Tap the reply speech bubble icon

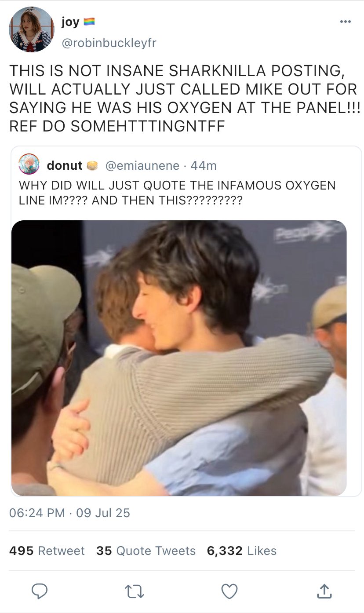click(x=40, y=591)
